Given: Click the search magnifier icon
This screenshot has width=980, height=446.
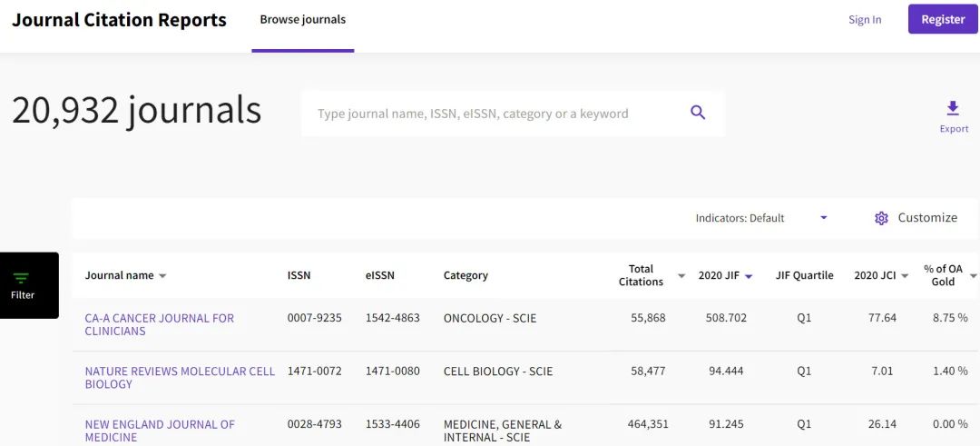Looking at the screenshot, I should point(698,113).
